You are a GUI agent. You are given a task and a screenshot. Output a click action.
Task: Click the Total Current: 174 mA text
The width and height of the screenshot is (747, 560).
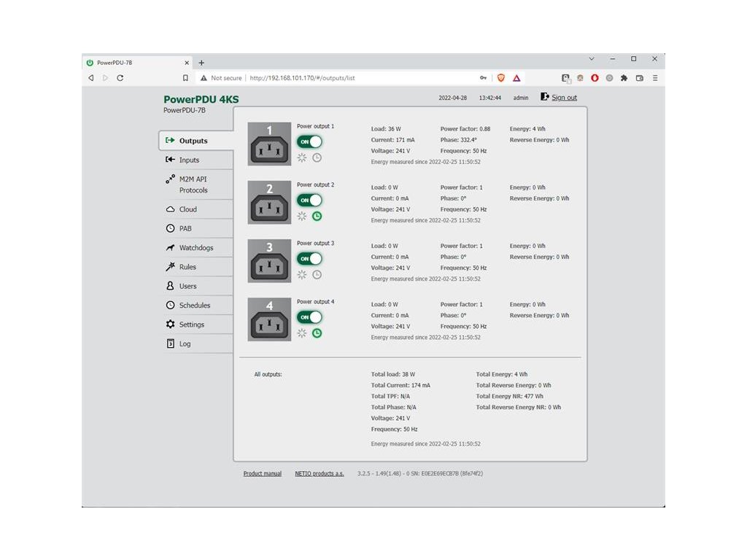click(400, 385)
